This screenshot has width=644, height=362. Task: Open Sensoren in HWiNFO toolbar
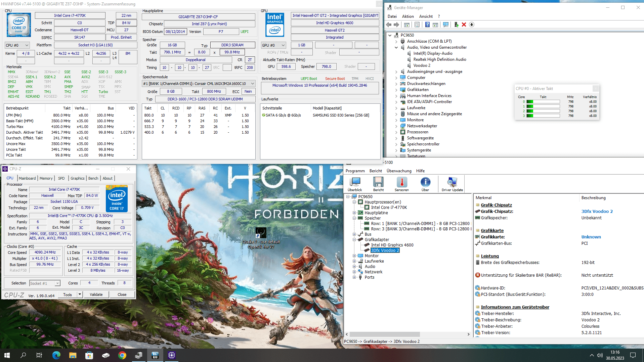point(402,184)
